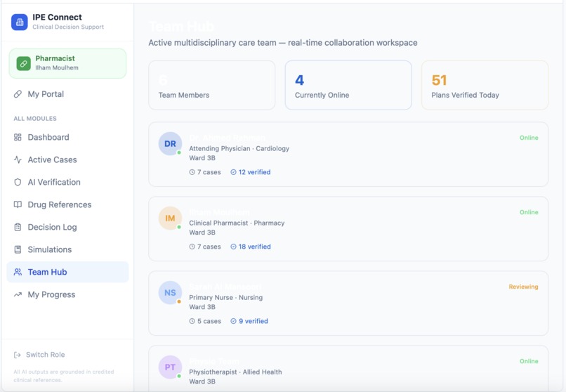Select the Team Hub menu item
This screenshot has height=392, width=566.
[67, 272]
